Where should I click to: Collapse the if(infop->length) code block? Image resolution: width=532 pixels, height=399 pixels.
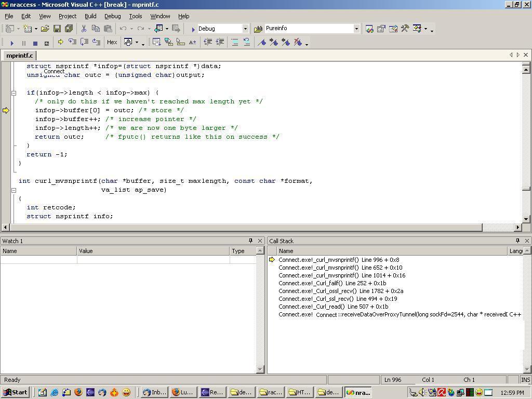[x=14, y=93]
